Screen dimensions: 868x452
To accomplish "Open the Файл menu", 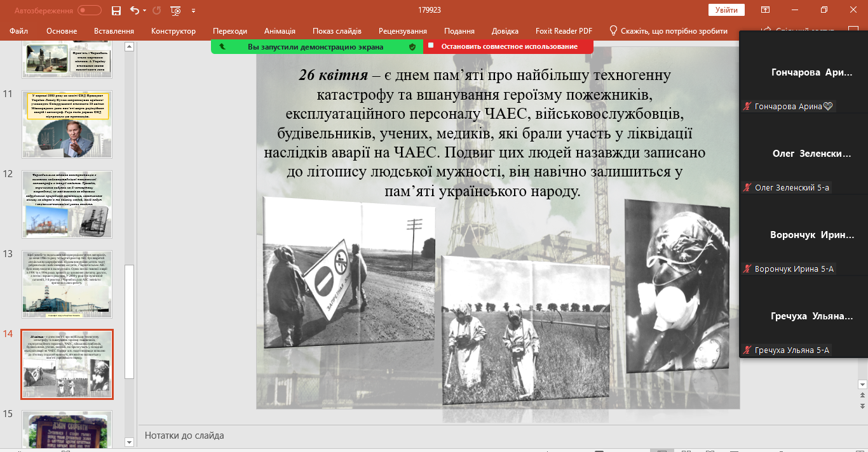I will click(19, 31).
